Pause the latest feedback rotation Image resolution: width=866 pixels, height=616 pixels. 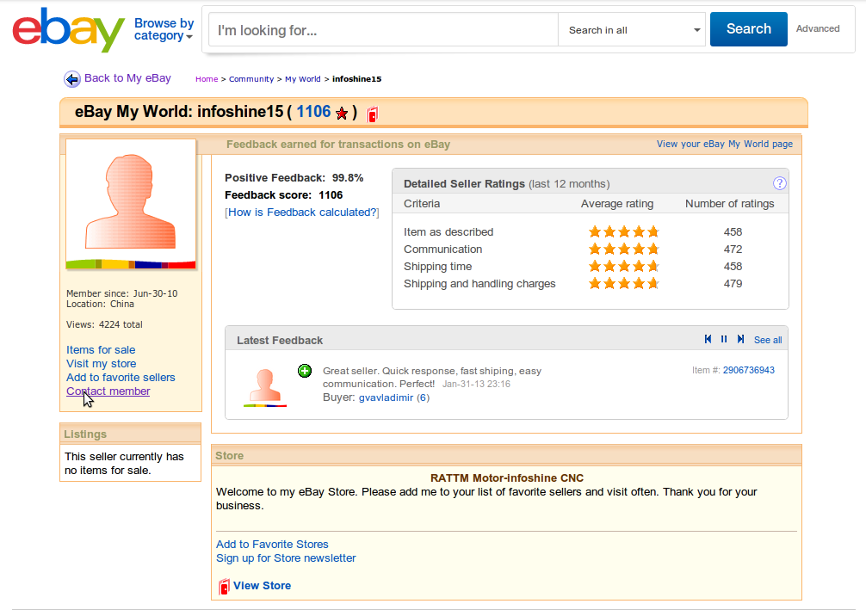click(724, 339)
